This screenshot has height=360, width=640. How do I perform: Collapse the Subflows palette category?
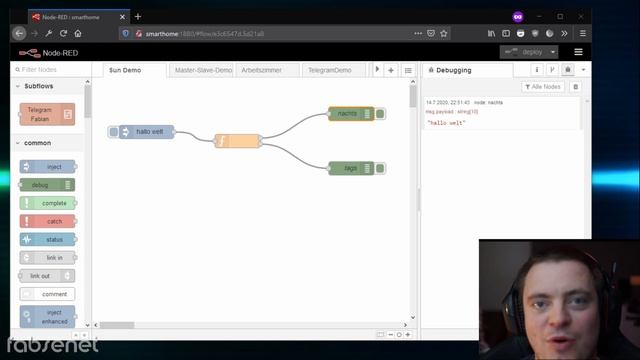click(38, 86)
